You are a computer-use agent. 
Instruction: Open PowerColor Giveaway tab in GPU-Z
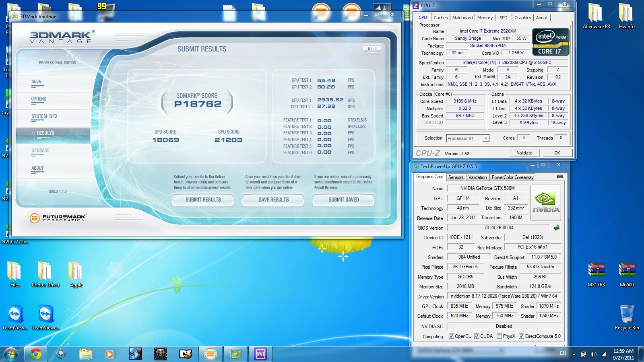(512, 177)
